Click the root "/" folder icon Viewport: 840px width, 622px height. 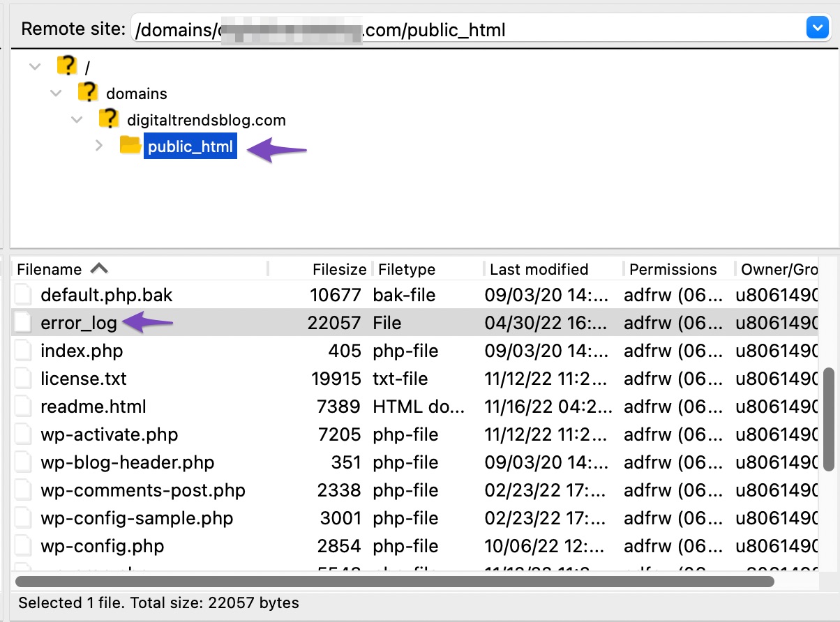67,66
